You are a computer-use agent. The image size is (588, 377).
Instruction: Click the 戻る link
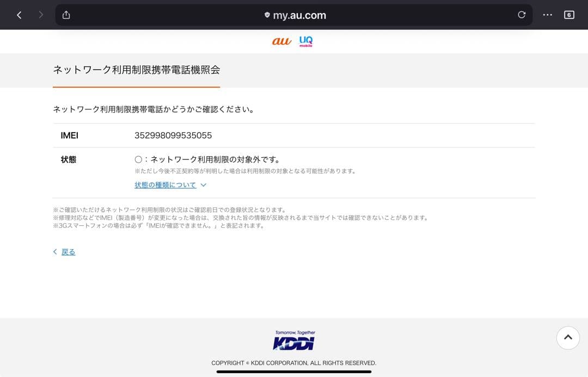coord(69,252)
